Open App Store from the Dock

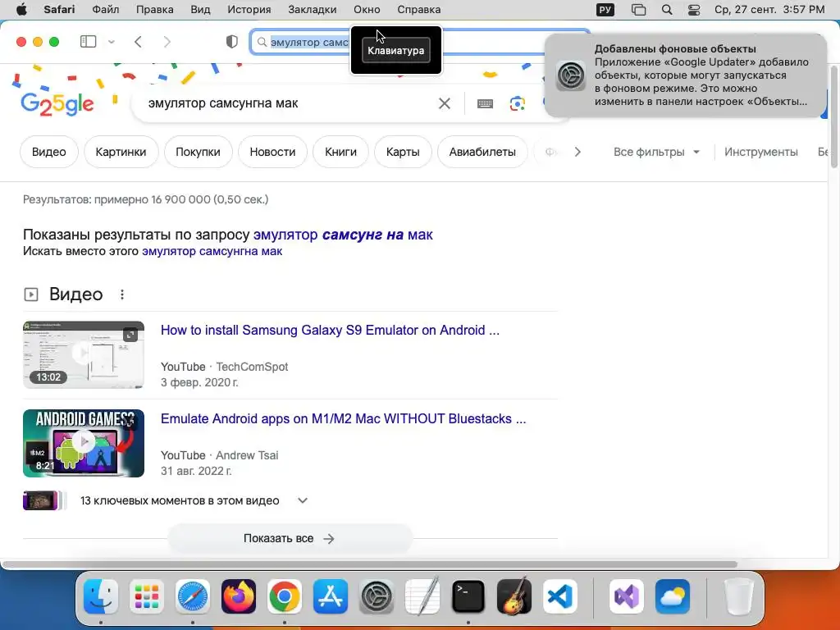pyautogui.click(x=331, y=596)
